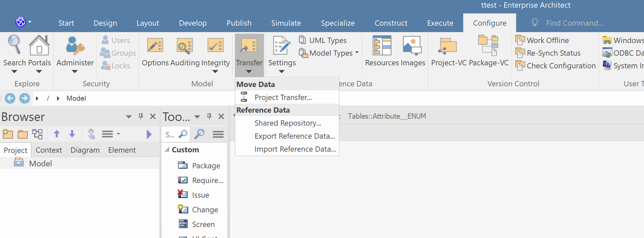Choose Export Reference Data... menu entry
The height and width of the screenshot is (238, 644).
pyautogui.click(x=294, y=136)
